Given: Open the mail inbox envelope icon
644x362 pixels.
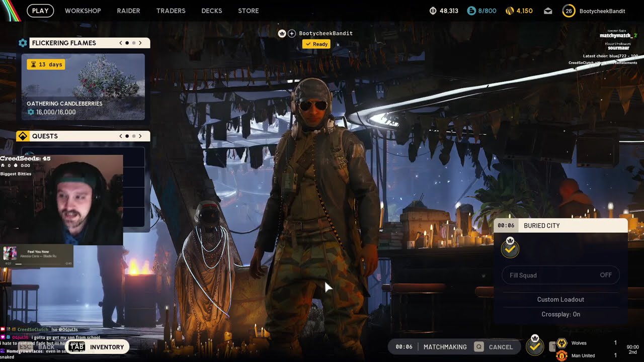Looking at the screenshot, I should click(x=548, y=11).
